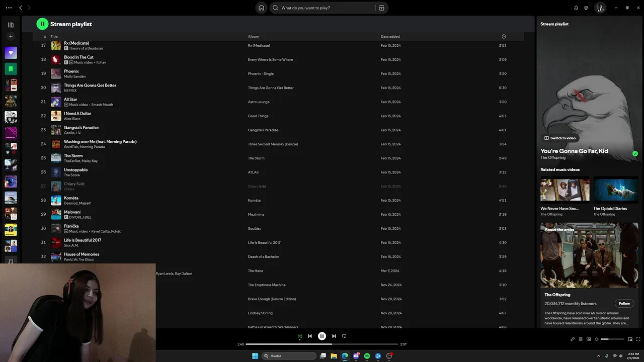The height and width of the screenshot is (362, 644).
Task: Sort tracks by duration clock icon
Action: [504, 37]
